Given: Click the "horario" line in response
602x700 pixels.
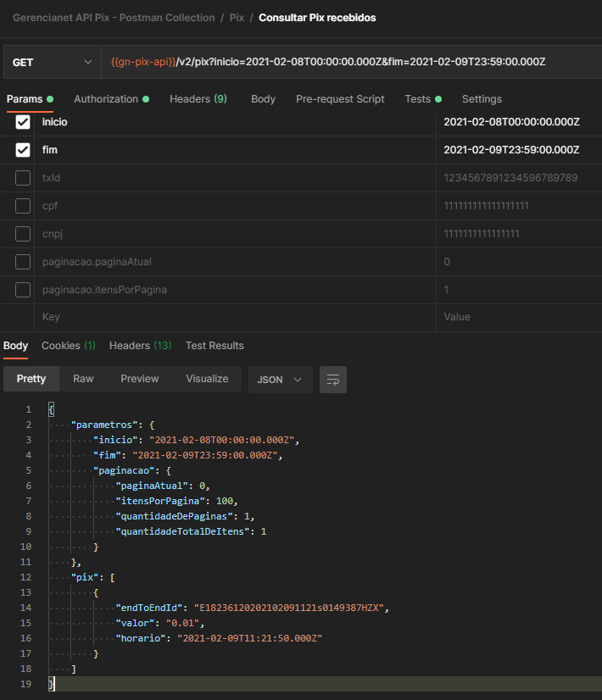Looking at the screenshot, I should (x=219, y=638).
